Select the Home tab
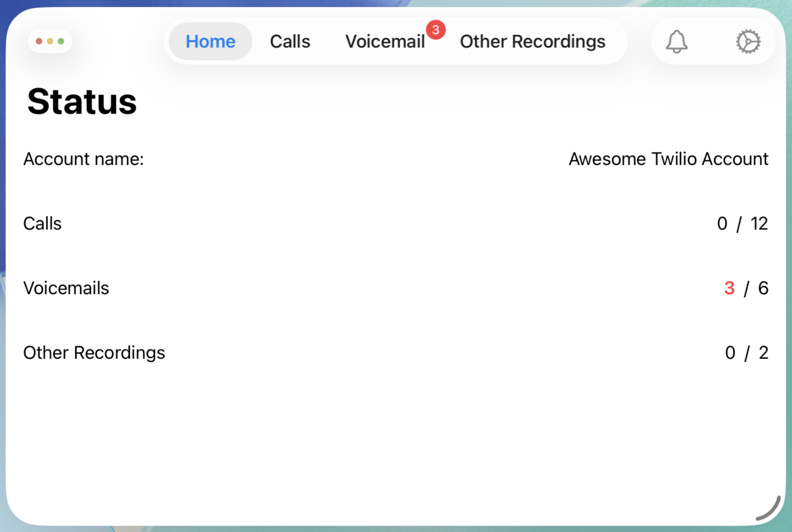This screenshot has width=792, height=532. pyautogui.click(x=210, y=41)
